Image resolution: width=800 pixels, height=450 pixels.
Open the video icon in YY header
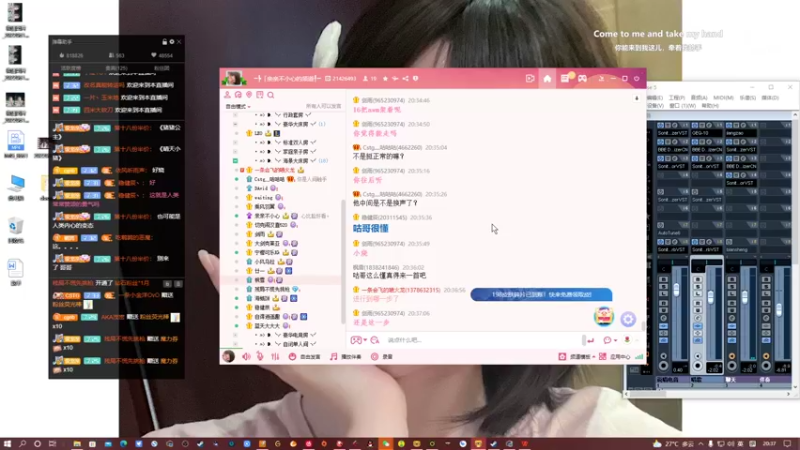(x=530, y=79)
